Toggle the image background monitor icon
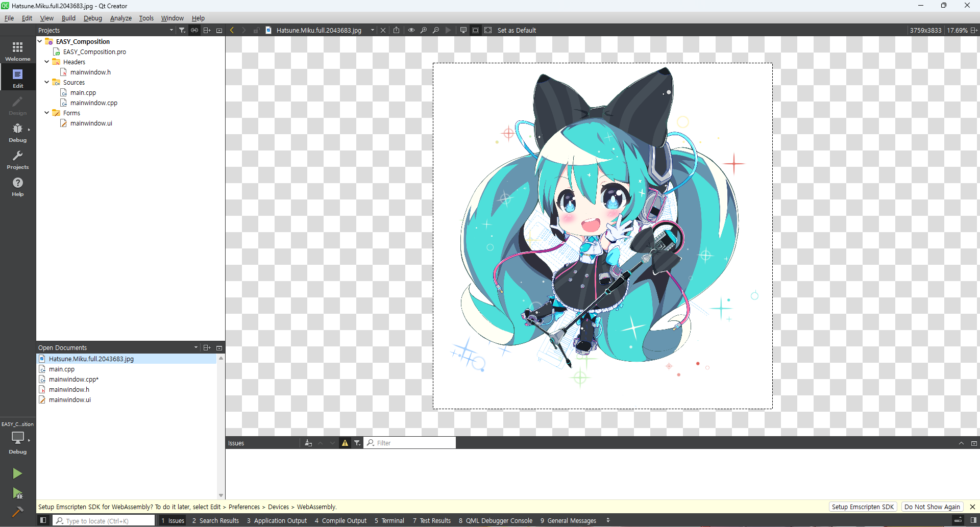 tap(463, 30)
